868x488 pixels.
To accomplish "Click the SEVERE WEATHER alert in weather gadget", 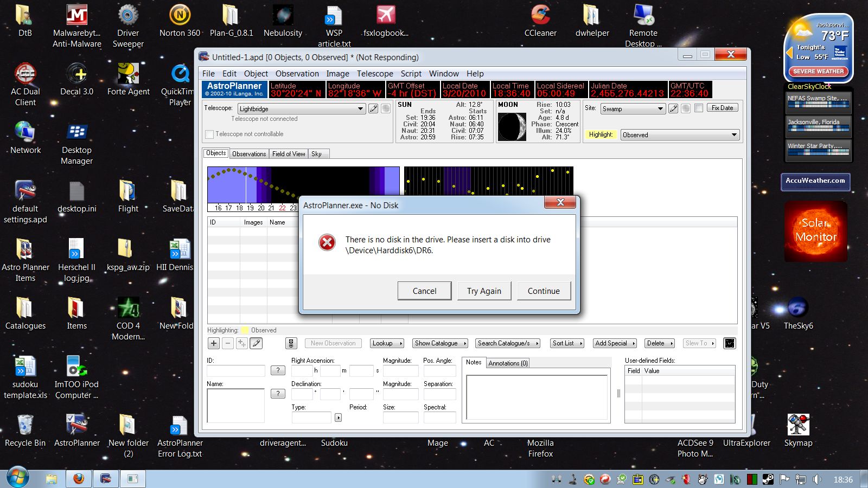I will 818,71.
